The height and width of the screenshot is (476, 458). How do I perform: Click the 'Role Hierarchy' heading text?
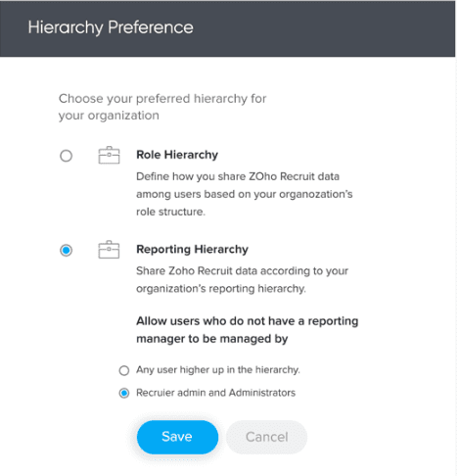177,155
